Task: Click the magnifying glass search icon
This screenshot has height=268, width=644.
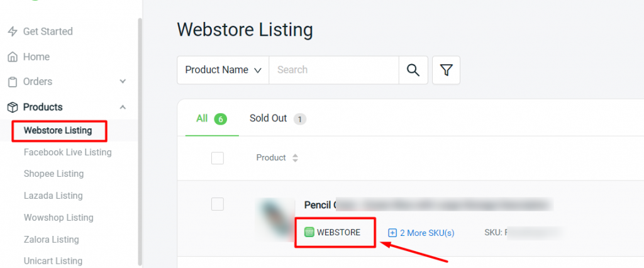Action: [x=413, y=70]
